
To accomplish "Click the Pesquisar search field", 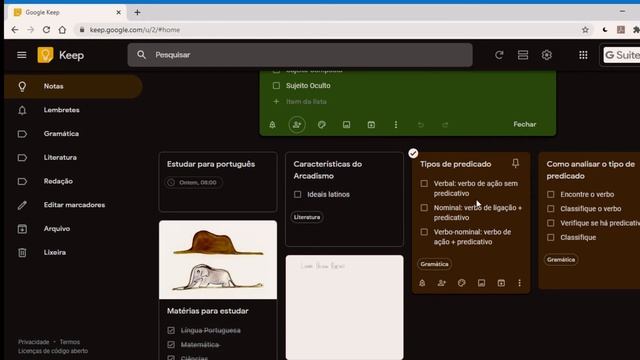I will point(300,55).
